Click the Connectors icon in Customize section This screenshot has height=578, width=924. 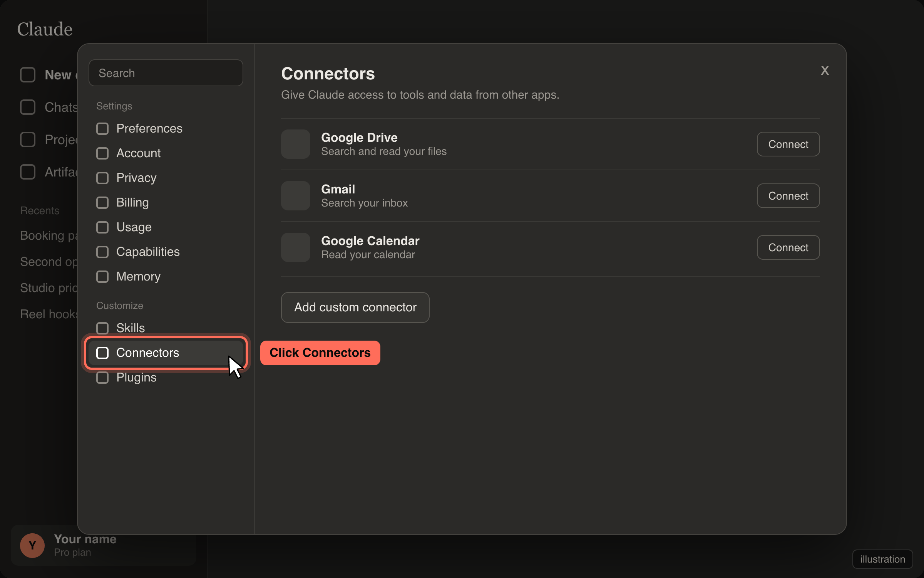coord(102,353)
